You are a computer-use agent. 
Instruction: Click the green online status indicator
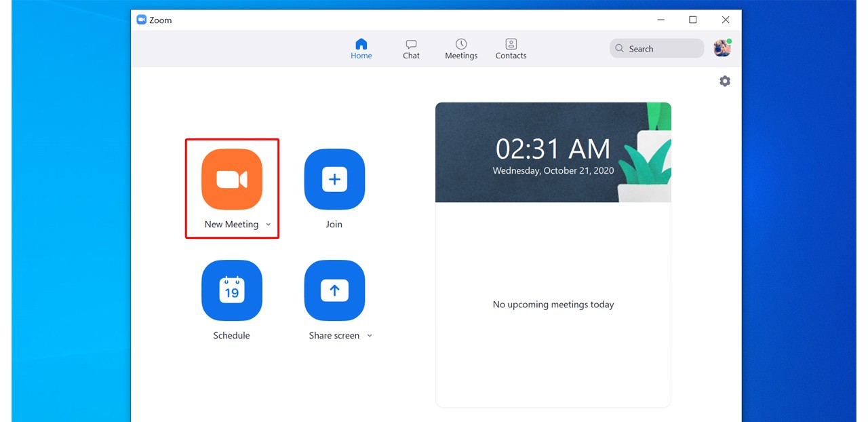click(x=730, y=41)
